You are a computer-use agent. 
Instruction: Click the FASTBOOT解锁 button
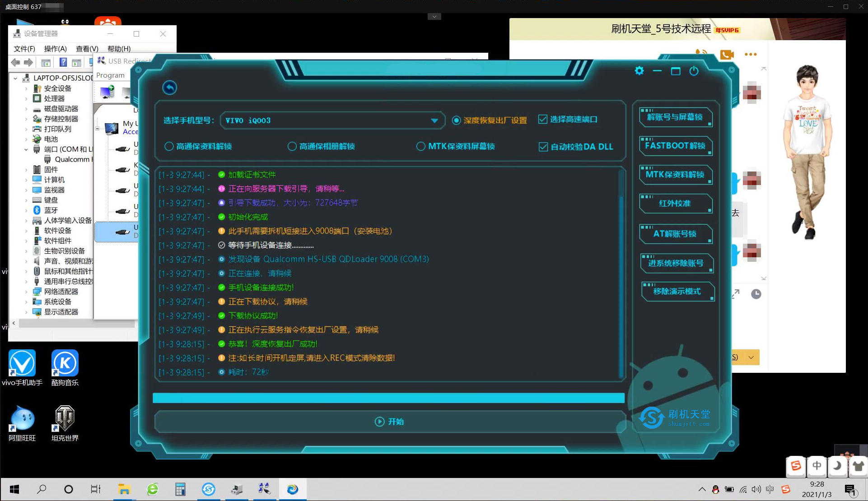tap(675, 146)
